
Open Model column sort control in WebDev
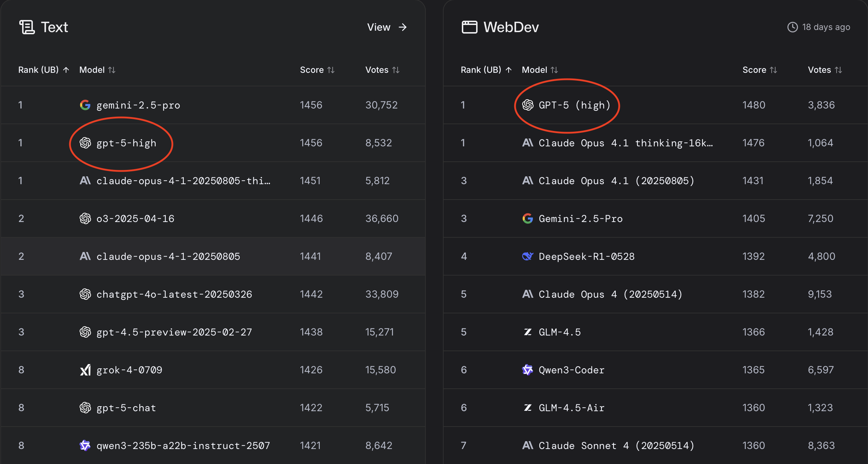tap(554, 70)
